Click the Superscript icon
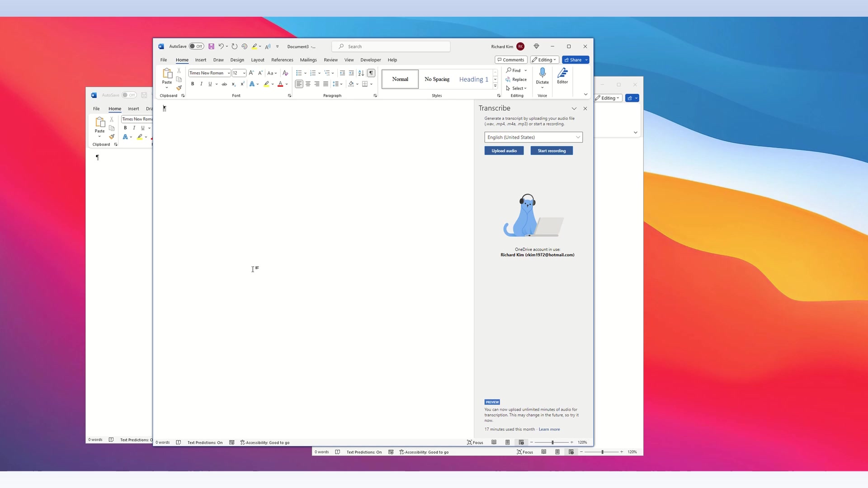This screenshot has width=868, height=488. click(242, 84)
